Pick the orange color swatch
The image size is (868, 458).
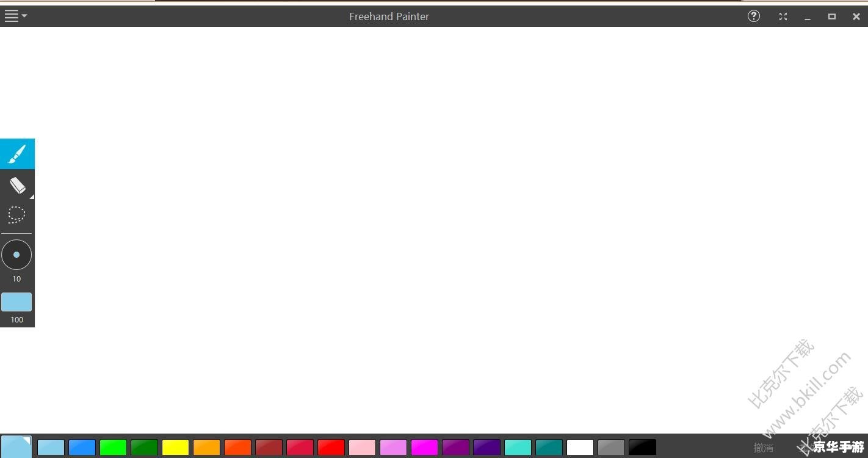point(206,448)
